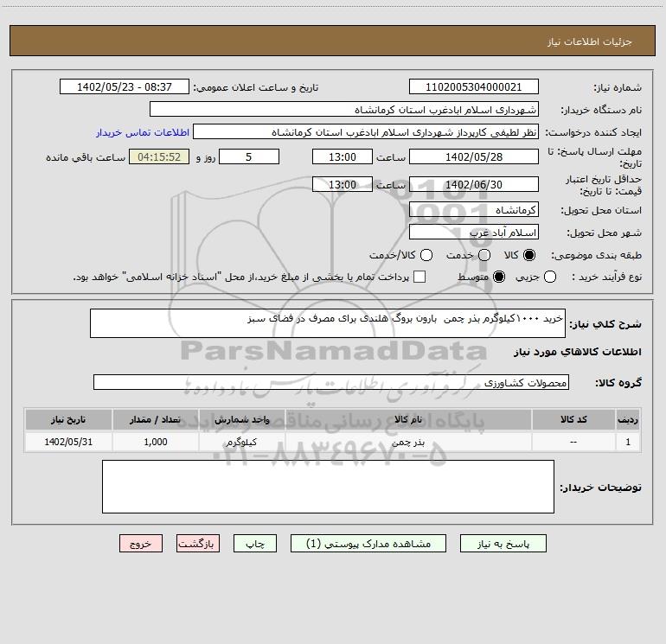The width and height of the screenshot is (666, 644).
Task: Toggle the اسناد خزانه اسلامی payment checkbox
Action: [x=419, y=277]
